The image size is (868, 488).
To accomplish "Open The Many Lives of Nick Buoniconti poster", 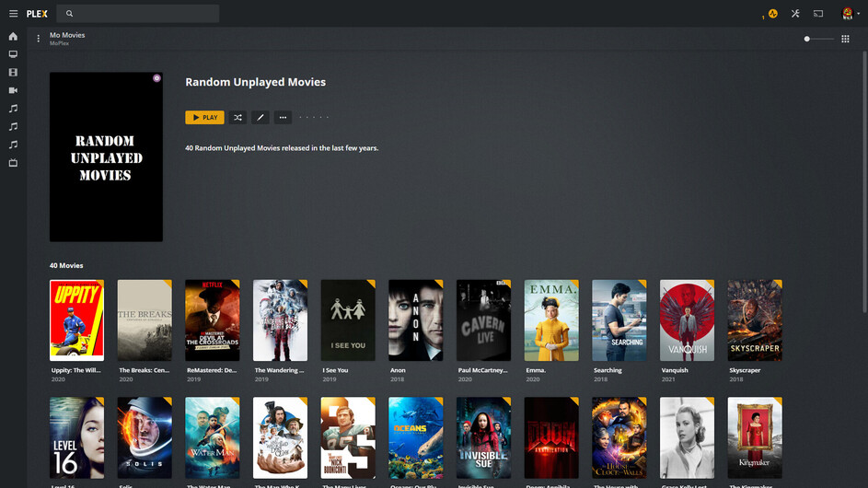I will click(348, 437).
